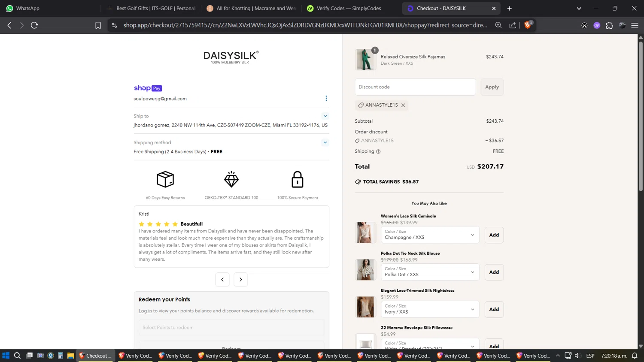The image size is (644, 362).
Task: Click the DAISYSILK store logo
Action: (231, 57)
